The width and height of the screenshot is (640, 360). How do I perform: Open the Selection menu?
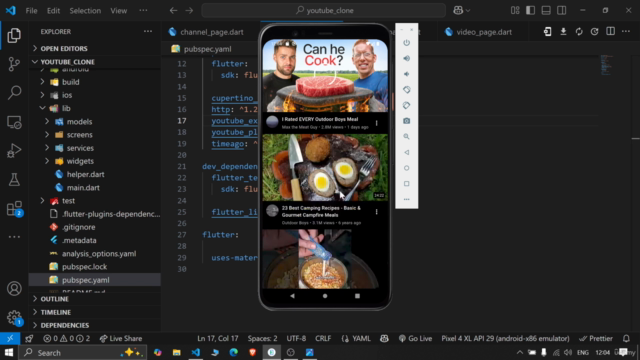point(85,11)
